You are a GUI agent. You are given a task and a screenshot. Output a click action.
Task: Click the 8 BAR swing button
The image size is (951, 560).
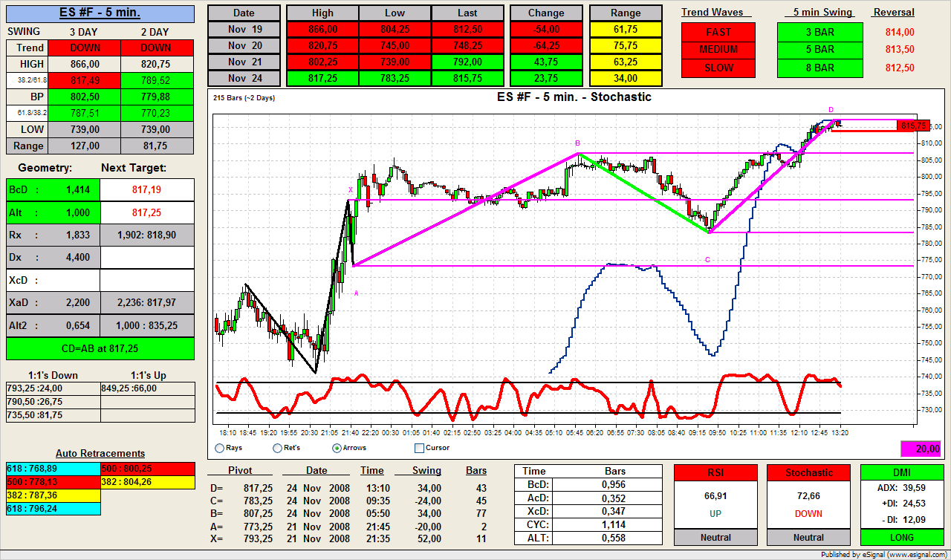(x=820, y=68)
